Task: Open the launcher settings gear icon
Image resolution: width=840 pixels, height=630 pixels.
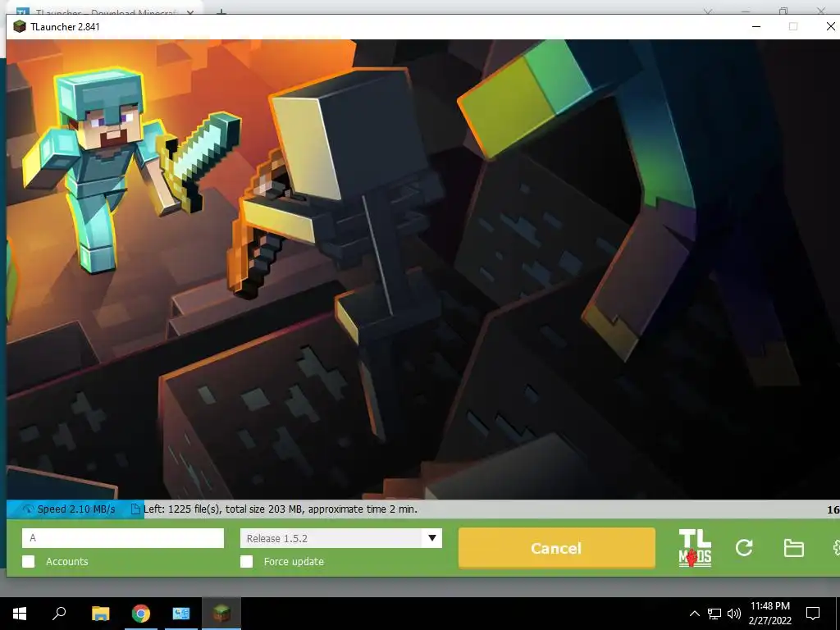Action: pyautogui.click(x=836, y=547)
